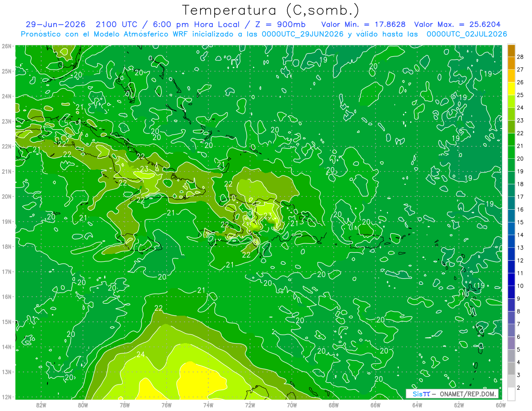Click the yellow swatch between legend 25 and 26
The height and width of the screenshot is (411, 532).
(x=511, y=89)
